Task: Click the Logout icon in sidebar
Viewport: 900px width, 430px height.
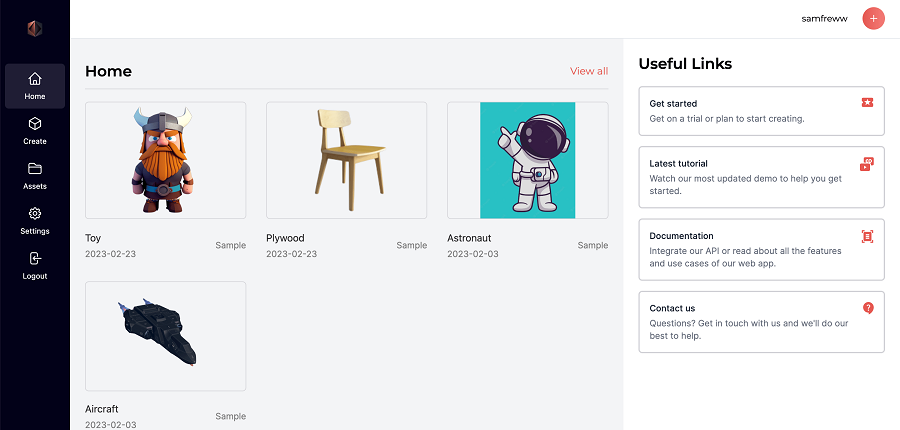Action: 35,259
